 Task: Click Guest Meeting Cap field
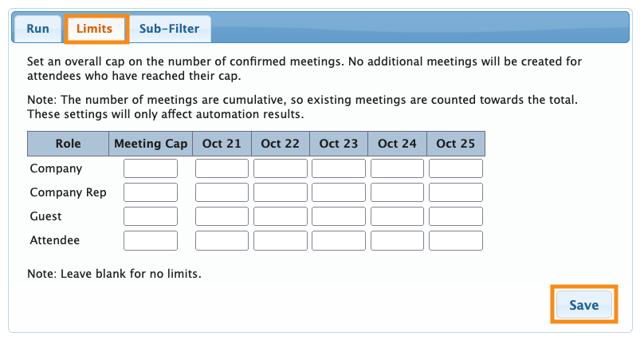(x=151, y=216)
